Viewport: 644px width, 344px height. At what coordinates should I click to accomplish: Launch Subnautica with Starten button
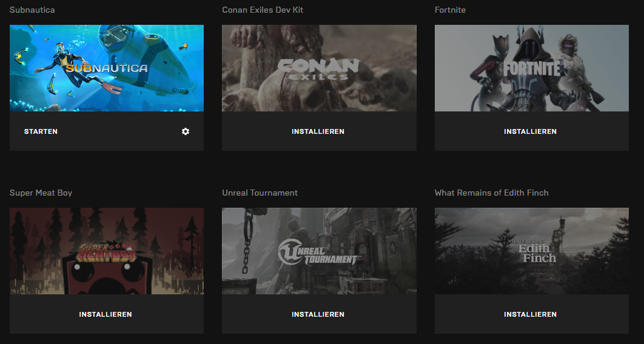click(41, 131)
